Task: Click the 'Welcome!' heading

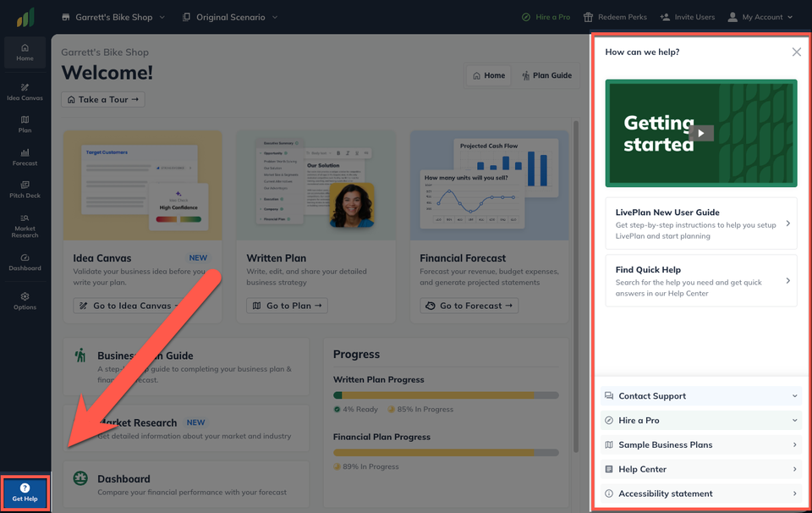Action: click(x=107, y=73)
